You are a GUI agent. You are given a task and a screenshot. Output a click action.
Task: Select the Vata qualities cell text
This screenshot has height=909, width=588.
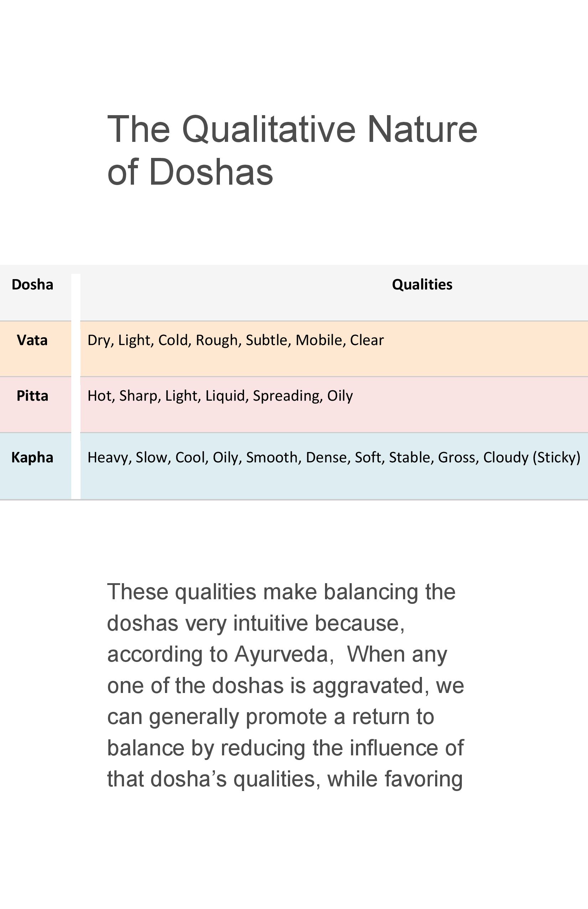click(x=236, y=340)
